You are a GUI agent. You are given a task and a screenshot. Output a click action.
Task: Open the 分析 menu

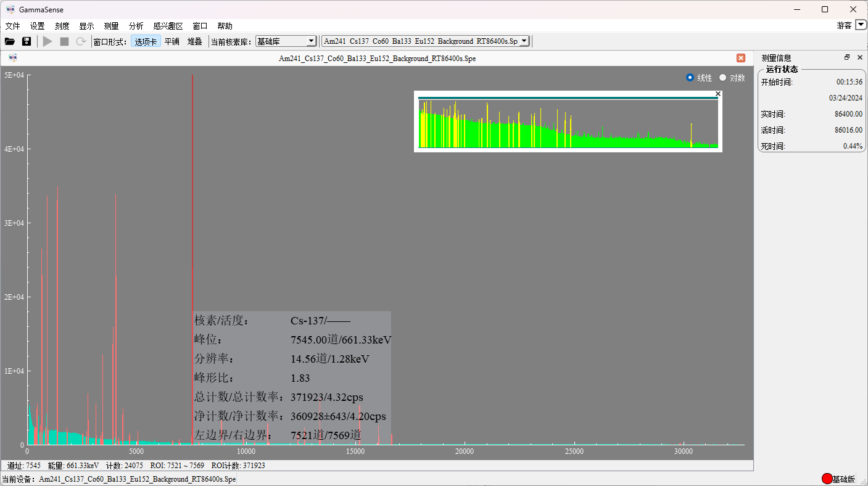coord(136,26)
